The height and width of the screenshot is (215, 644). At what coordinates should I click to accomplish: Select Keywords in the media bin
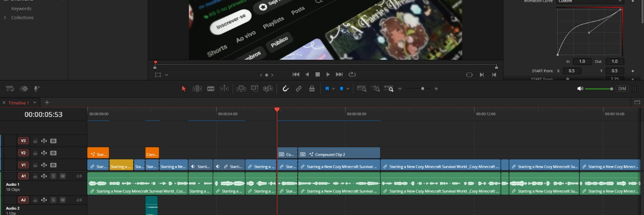21,9
